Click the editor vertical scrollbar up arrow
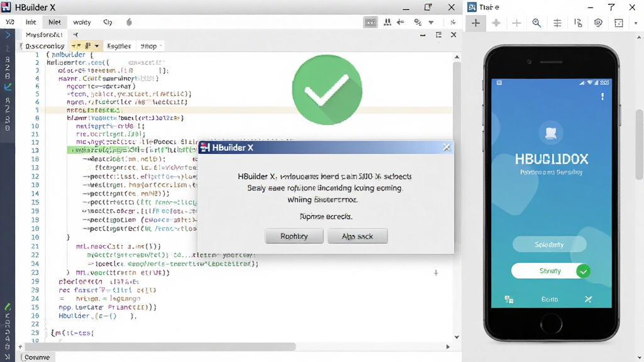This screenshot has height=362, width=644. pos(457,57)
